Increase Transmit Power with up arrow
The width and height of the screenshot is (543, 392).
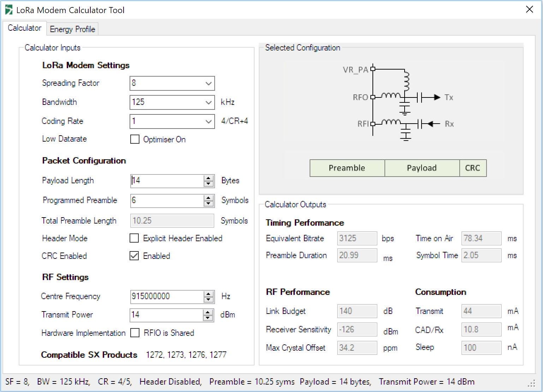[x=208, y=312]
